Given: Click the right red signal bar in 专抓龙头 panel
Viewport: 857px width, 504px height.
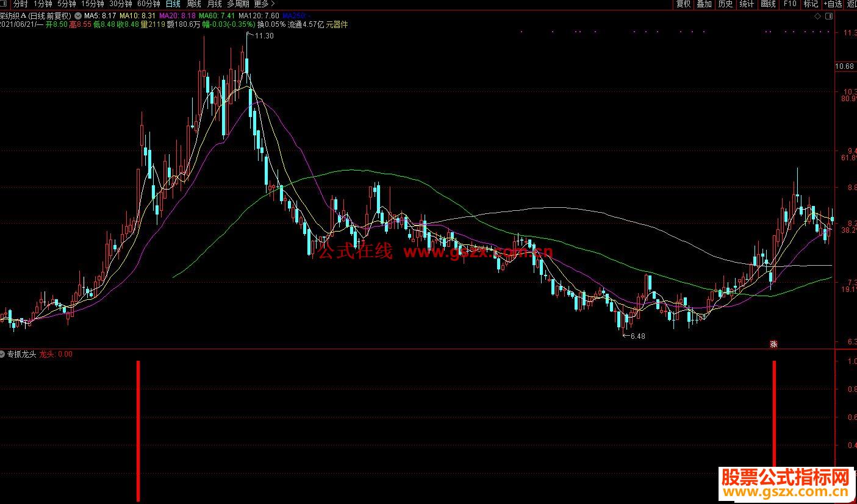Looking at the screenshot, I should click(x=775, y=414).
